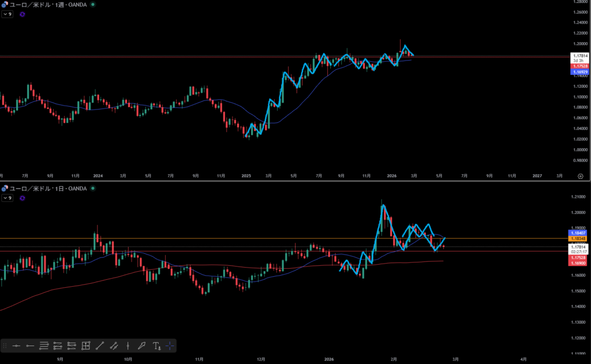The image size is (591, 364).
Task: Click the weekly ユーロ/米ドル 1週 symbol title
Action: click(x=46, y=4)
